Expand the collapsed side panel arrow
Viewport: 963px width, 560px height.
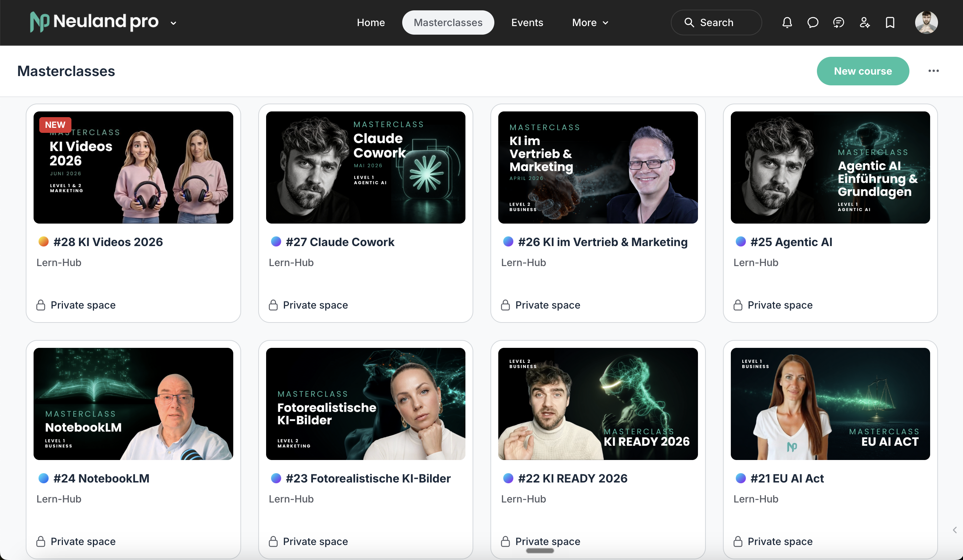(x=954, y=530)
